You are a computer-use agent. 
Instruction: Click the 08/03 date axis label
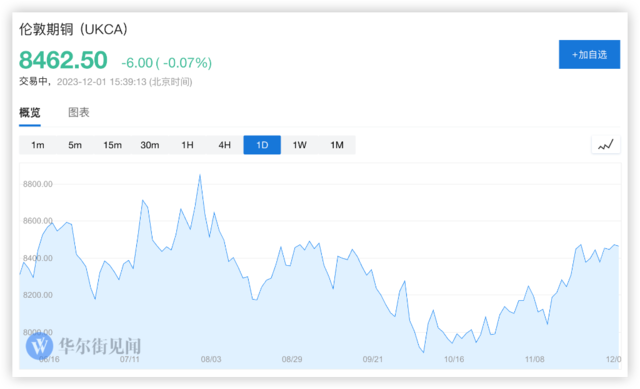point(211,359)
